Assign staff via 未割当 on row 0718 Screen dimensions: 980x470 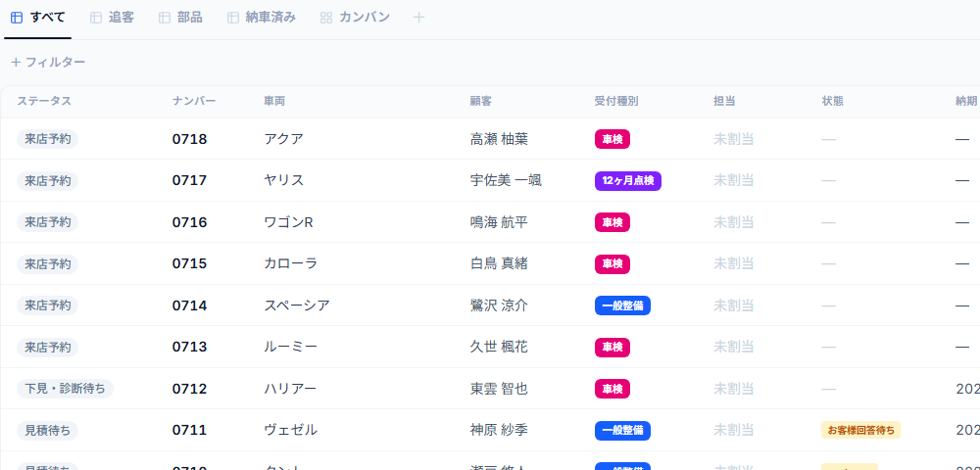coord(734,139)
